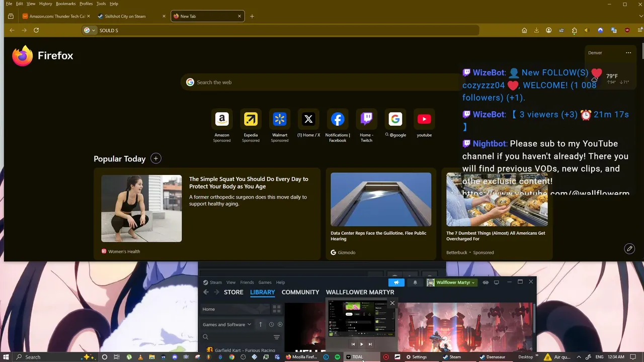Open a new Firefox tab
Screen dimensions: 644x362
(252, 16)
